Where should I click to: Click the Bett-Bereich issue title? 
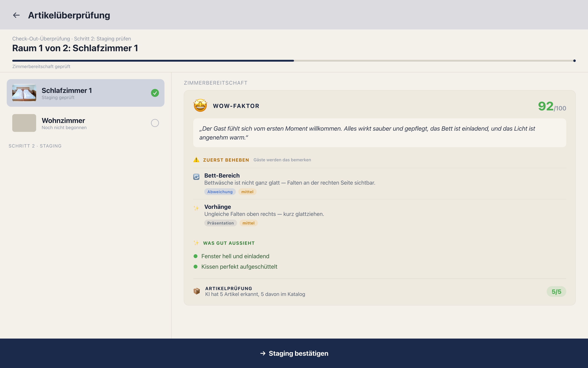coord(222,175)
